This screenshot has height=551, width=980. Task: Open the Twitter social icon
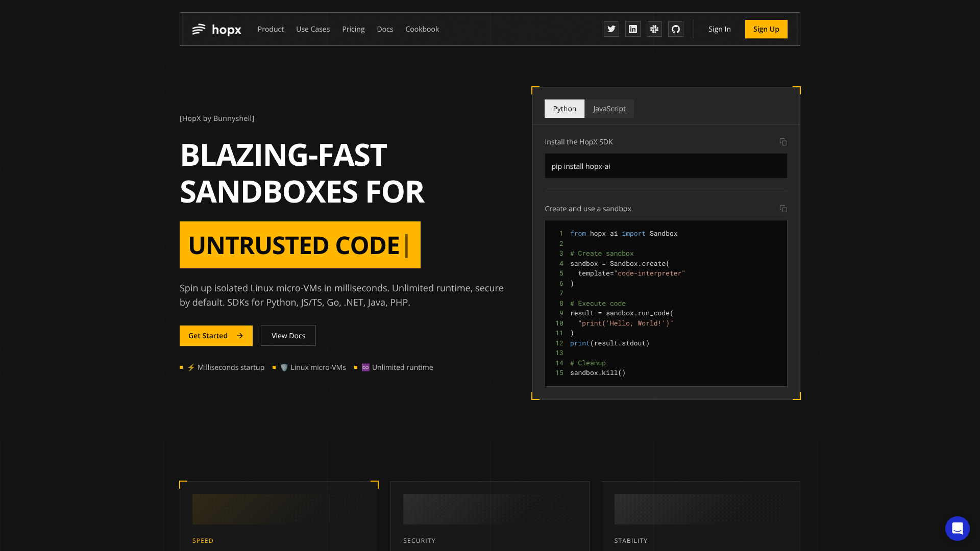611,29
